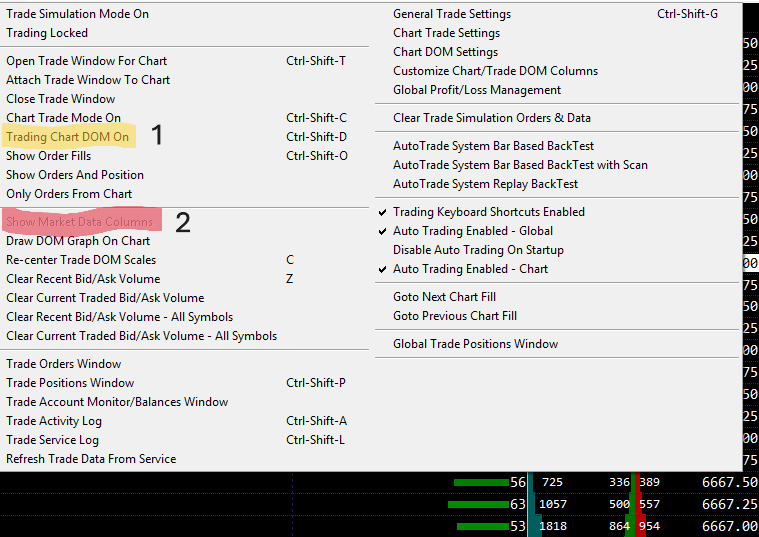Open the Trade Orders Window
Image resolution: width=759 pixels, height=537 pixels.
coord(63,364)
